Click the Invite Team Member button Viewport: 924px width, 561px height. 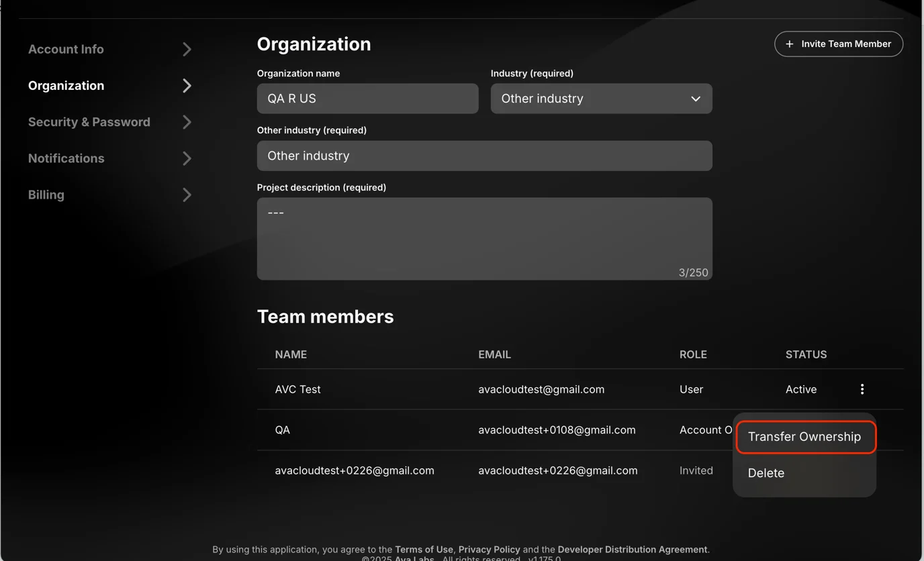(x=838, y=44)
